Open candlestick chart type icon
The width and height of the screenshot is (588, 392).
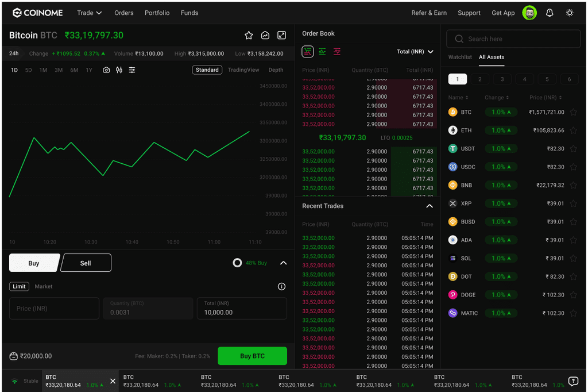[119, 70]
